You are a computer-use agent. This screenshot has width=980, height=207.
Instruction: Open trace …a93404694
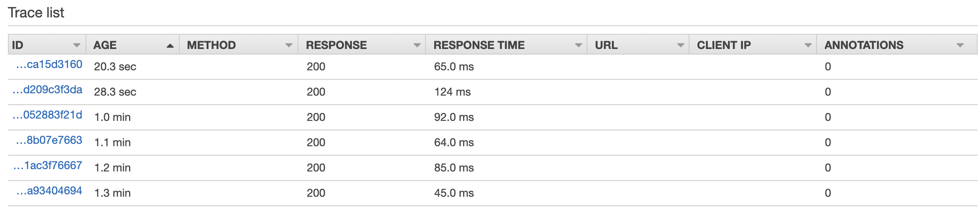(x=49, y=191)
